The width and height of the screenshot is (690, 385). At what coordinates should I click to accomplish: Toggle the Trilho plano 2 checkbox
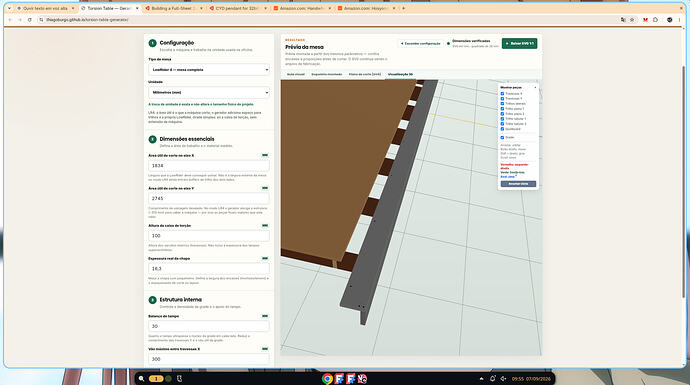[502, 114]
